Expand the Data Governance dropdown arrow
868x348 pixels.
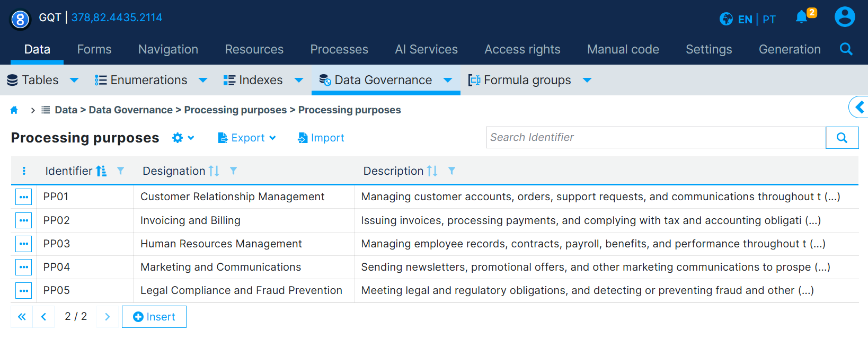click(x=448, y=81)
